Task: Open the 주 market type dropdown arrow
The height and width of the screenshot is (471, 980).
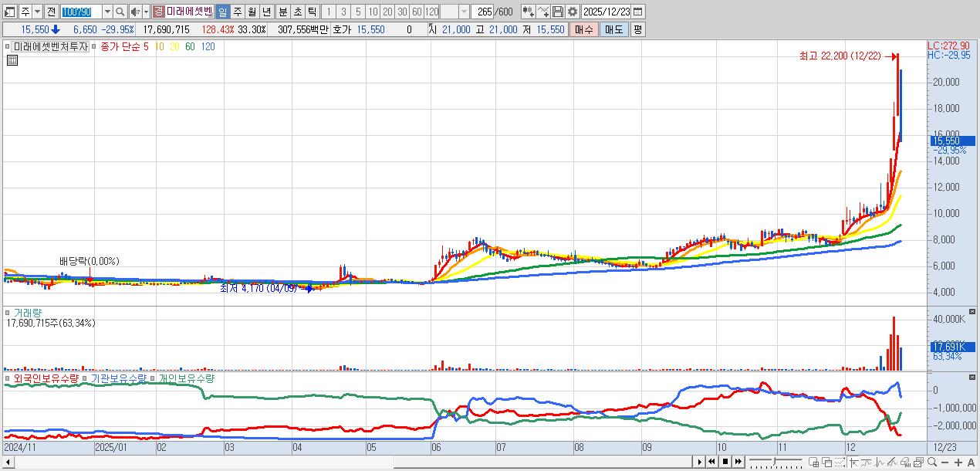Action: [37, 12]
